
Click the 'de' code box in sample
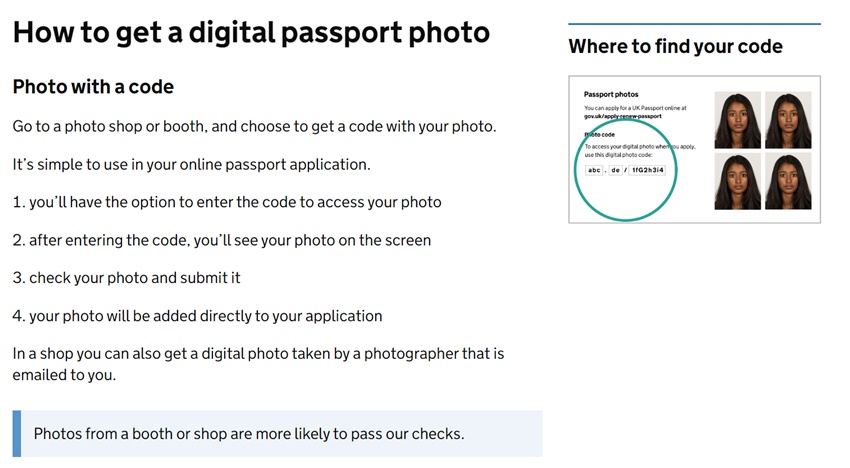tap(615, 170)
